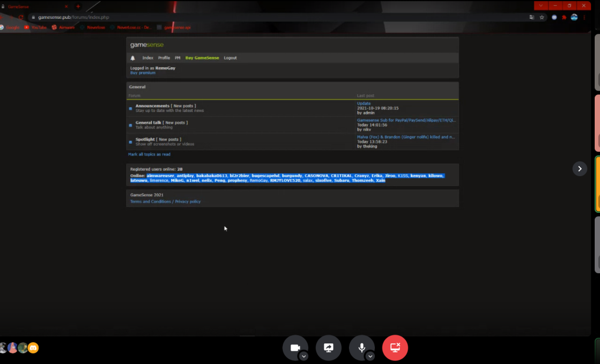Click online user Xain

(380, 180)
